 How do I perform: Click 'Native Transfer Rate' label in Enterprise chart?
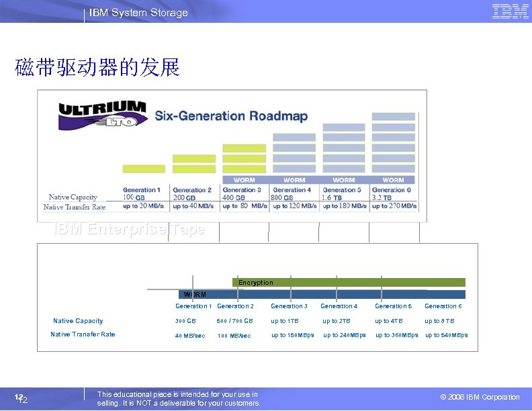click(x=83, y=334)
